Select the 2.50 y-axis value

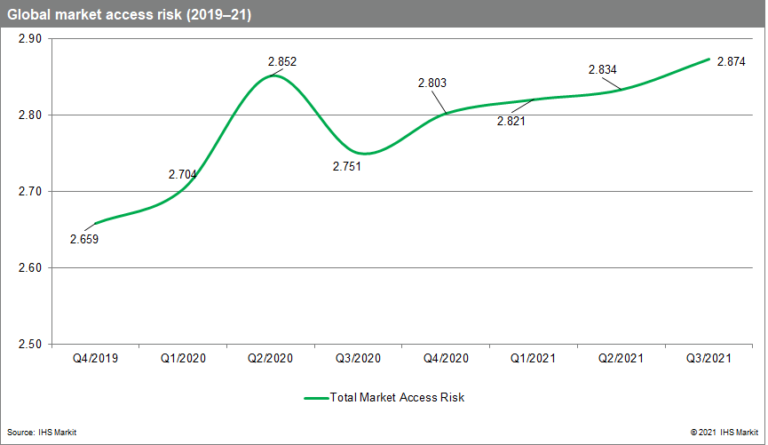[x=28, y=344]
